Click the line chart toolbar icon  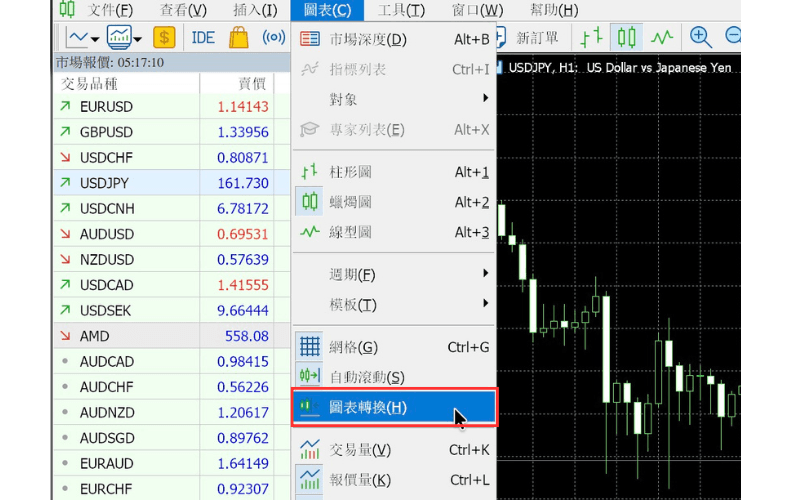coord(78,37)
